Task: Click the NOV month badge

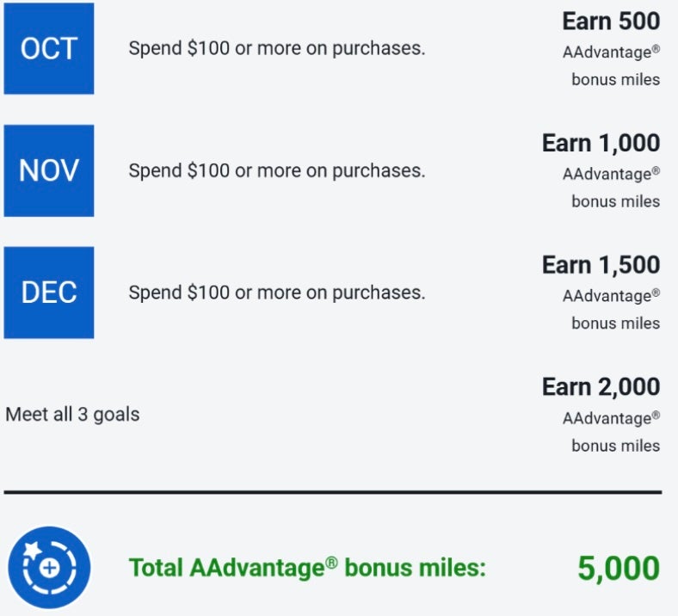Action: (49, 170)
